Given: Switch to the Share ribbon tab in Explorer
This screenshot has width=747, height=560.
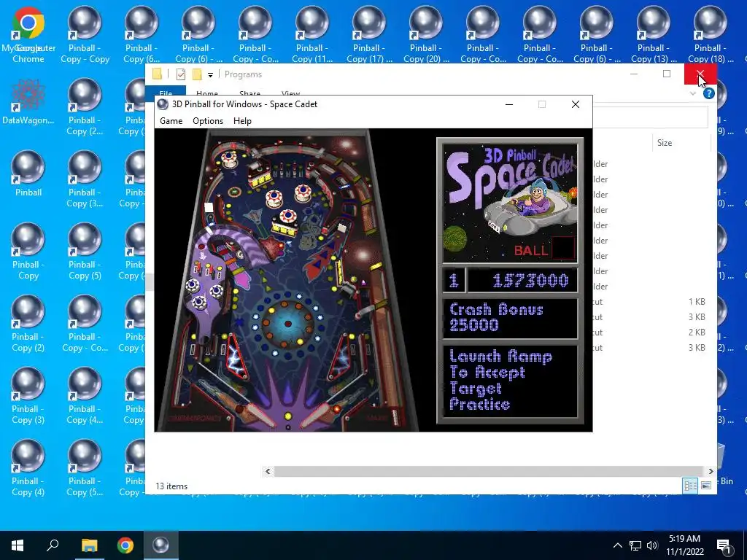Looking at the screenshot, I should 249,93.
